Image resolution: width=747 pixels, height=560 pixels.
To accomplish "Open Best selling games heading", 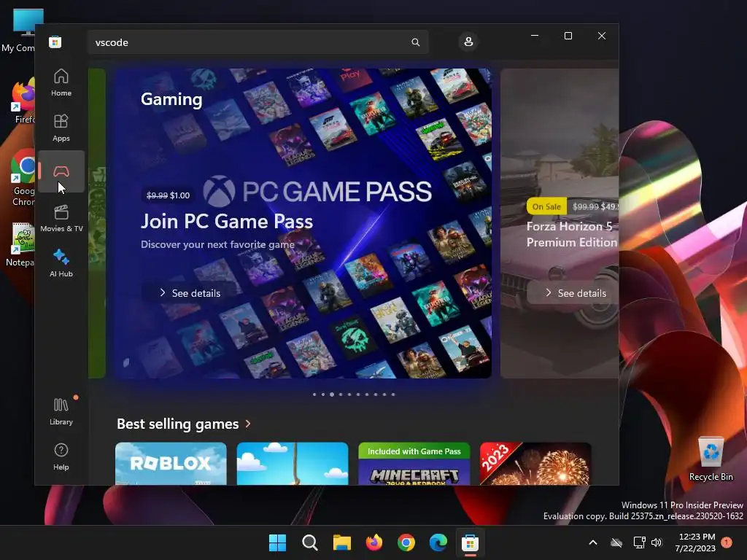I will point(178,424).
